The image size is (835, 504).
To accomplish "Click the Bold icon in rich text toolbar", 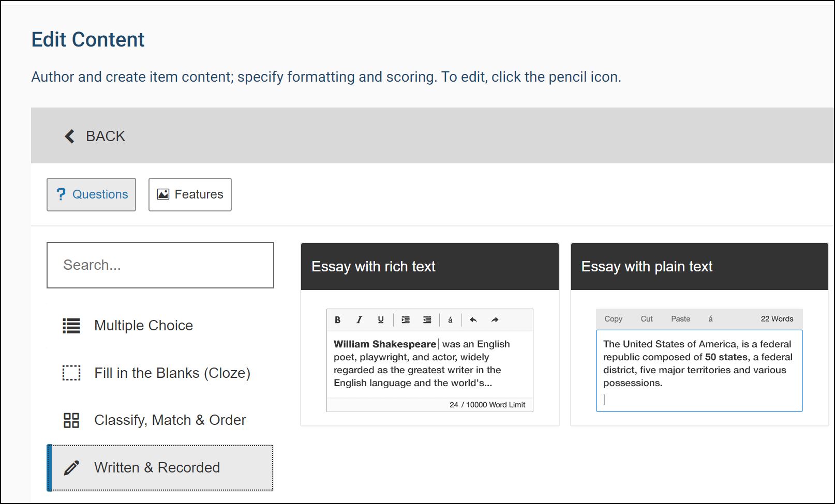I will pyautogui.click(x=337, y=320).
